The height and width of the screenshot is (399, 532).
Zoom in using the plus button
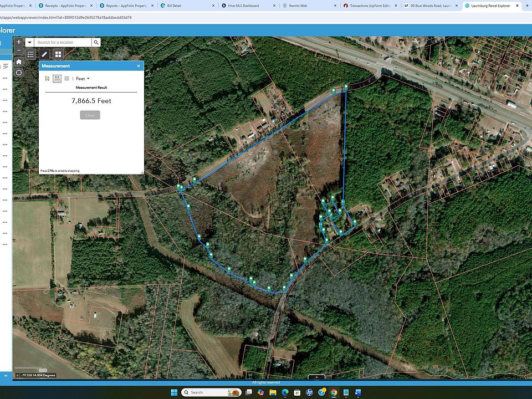coord(18,42)
